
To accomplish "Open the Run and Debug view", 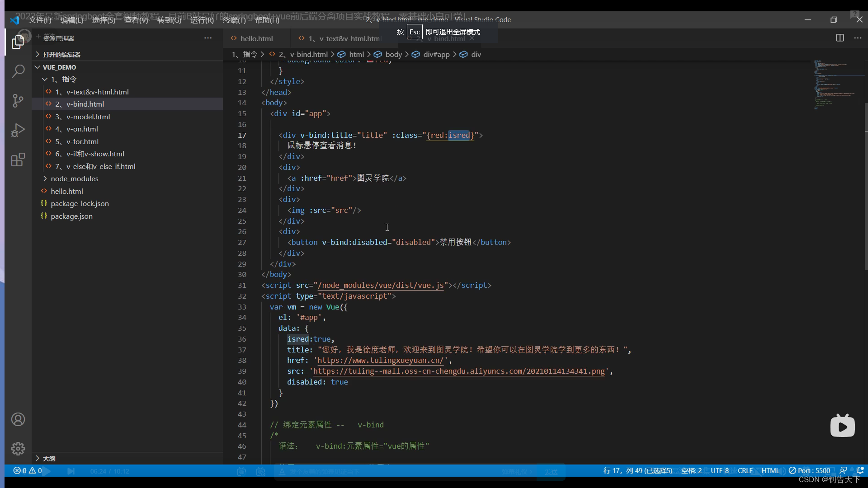I will [18, 130].
